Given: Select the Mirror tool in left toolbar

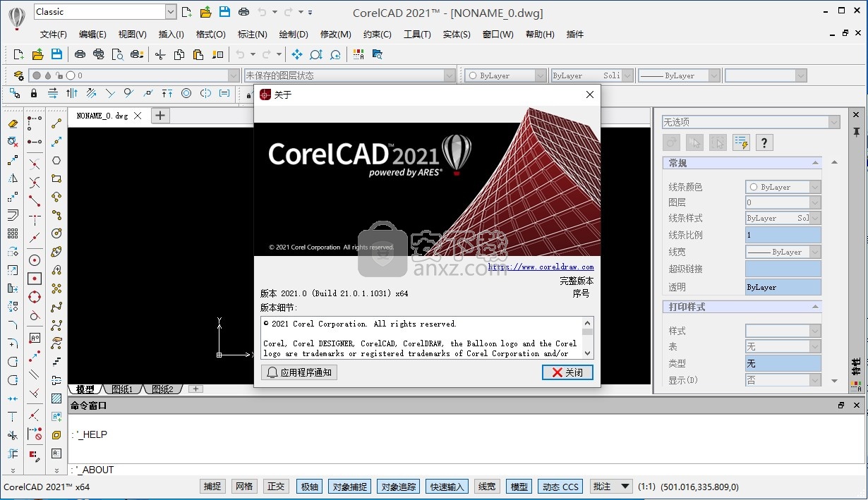Looking at the screenshot, I should 13,178.
